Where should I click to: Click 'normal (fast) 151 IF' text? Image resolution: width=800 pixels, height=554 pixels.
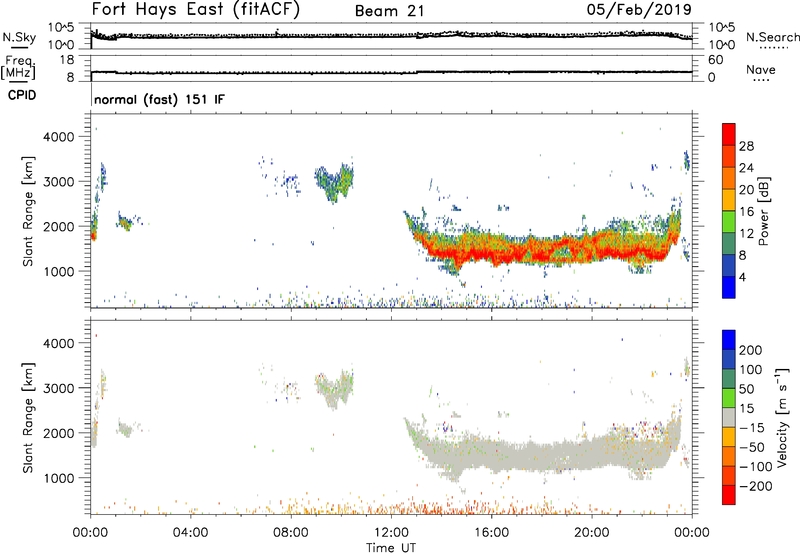click(159, 99)
